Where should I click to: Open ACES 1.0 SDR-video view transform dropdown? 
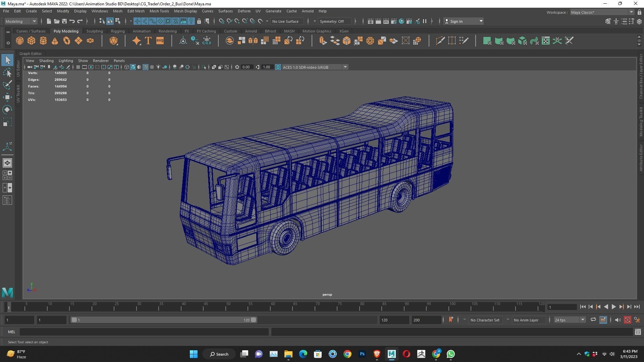point(315,67)
